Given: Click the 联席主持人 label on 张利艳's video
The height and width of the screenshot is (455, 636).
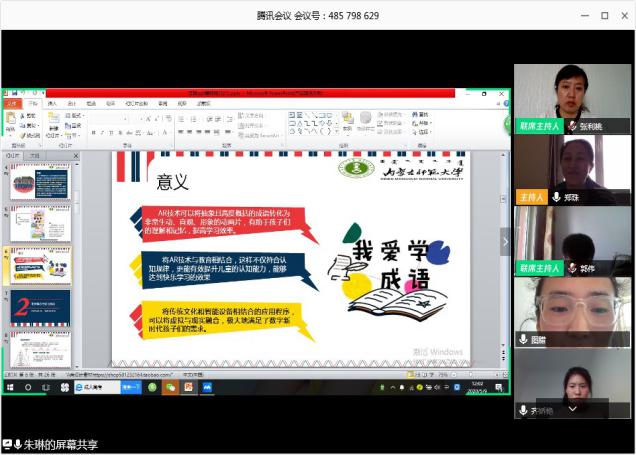Looking at the screenshot, I should [540, 127].
